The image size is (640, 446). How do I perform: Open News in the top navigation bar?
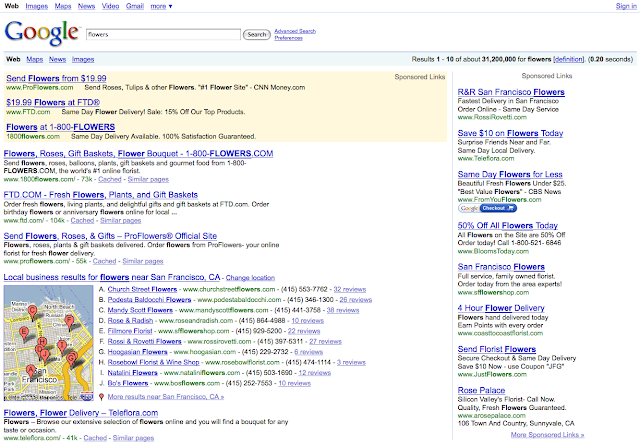coord(87,6)
